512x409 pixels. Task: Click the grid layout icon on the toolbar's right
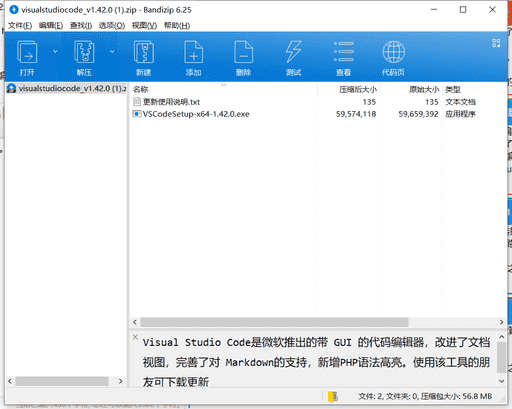click(x=496, y=43)
